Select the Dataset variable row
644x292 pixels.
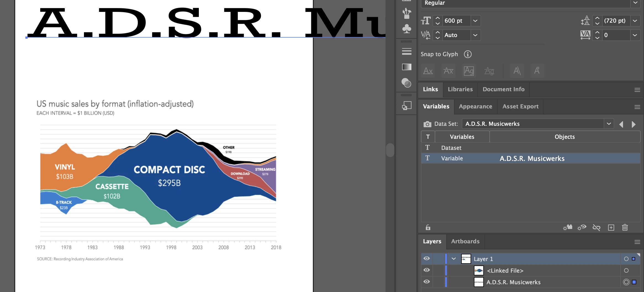point(530,148)
